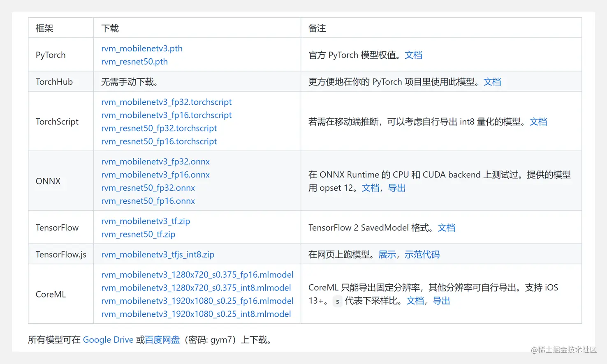
Task: Download rvm_resnet50_tf.zip
Action: point(138,234)
